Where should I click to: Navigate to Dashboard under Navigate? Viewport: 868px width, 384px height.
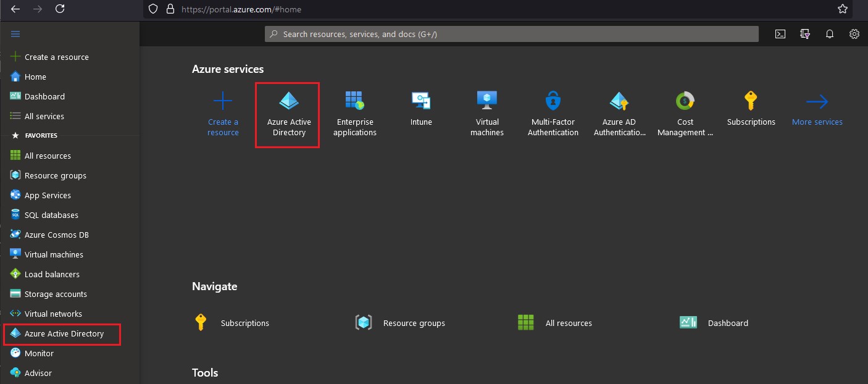[x=714, y=323]
